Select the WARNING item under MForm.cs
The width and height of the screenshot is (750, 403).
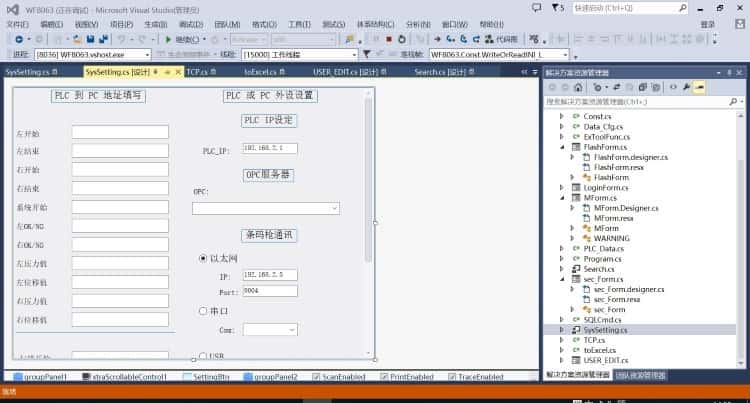611,239
